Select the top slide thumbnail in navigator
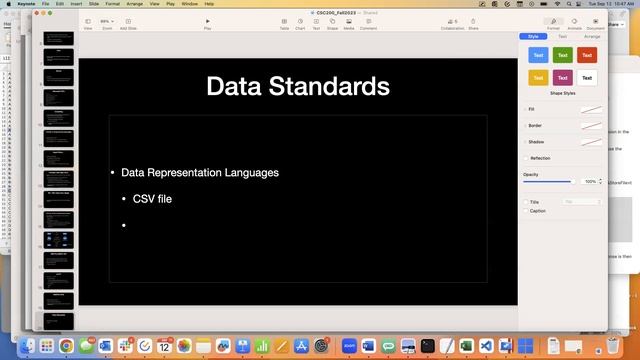 [x=59, y=38]
